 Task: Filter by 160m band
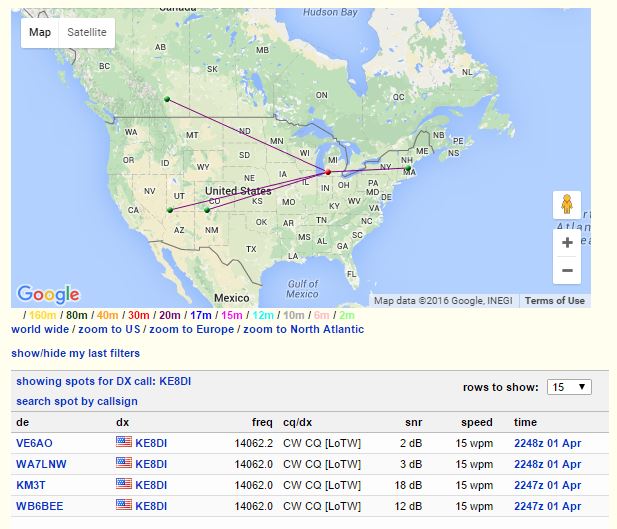(x=42, y=315)
